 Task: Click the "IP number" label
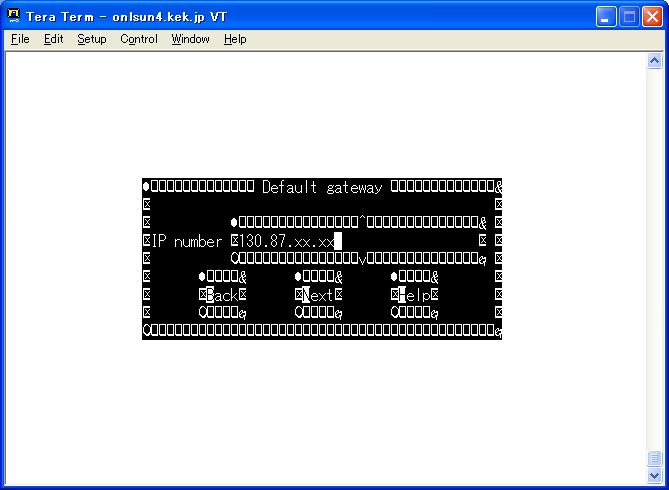pos(187,242)
